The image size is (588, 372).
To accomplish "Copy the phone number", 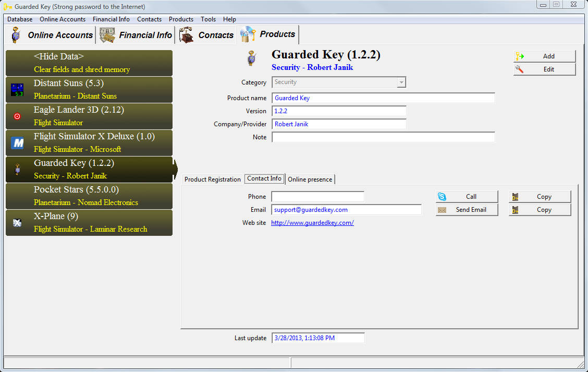I will click(540, 197).
